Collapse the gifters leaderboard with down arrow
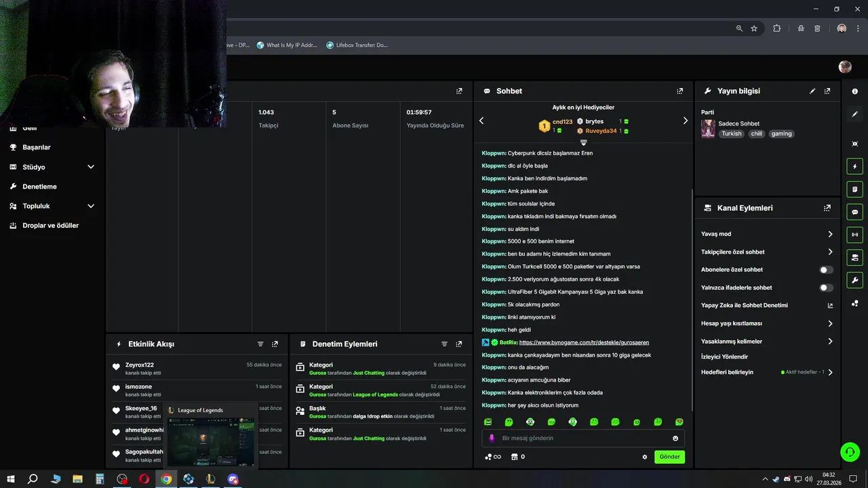 tap(583, 142)
